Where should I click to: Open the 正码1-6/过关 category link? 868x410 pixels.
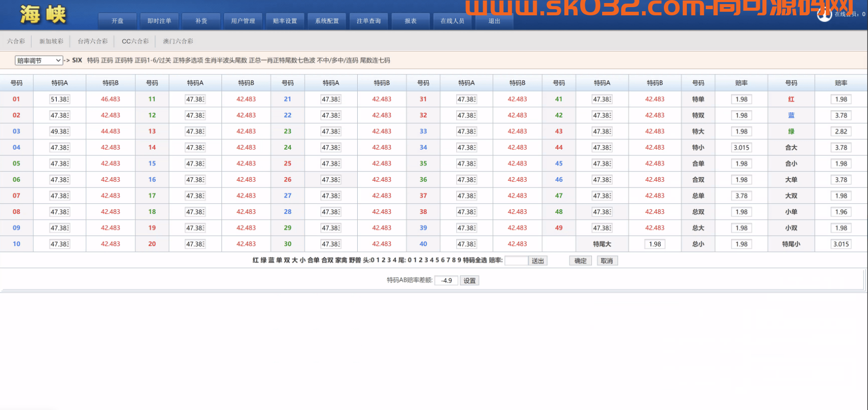pos(153,60)
